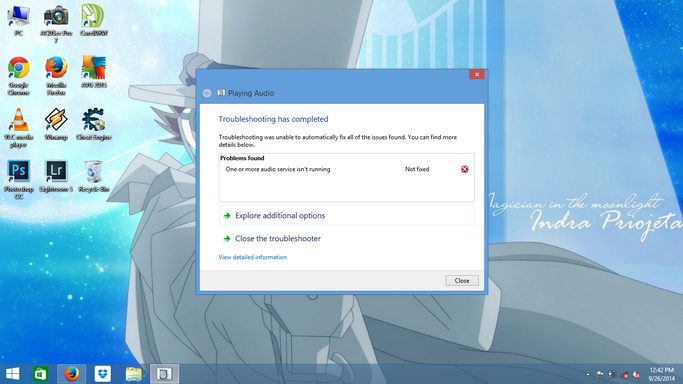Screen dimensions: 683x384
Task: Open the Windows Start button
Action: 13,374
